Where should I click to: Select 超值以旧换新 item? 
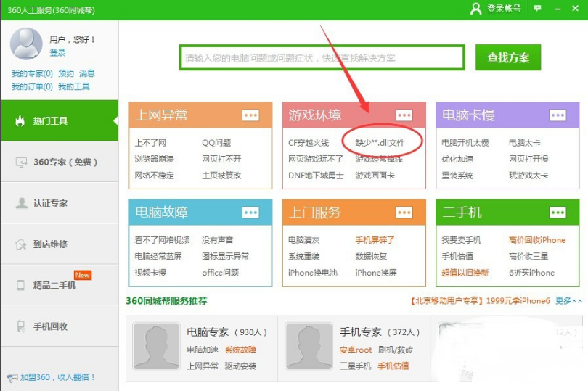(465, 273)
